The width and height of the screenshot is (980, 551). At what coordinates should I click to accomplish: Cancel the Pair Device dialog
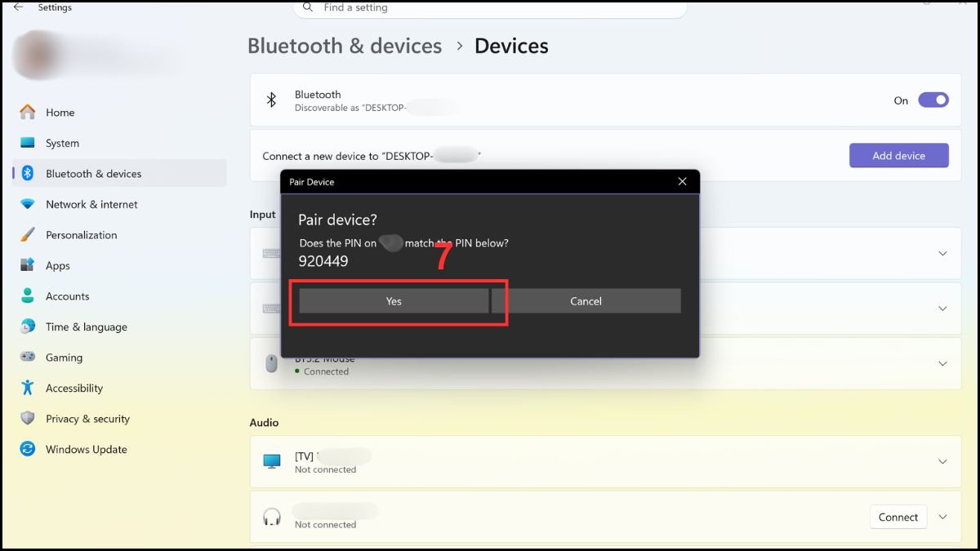click(586, 301)
